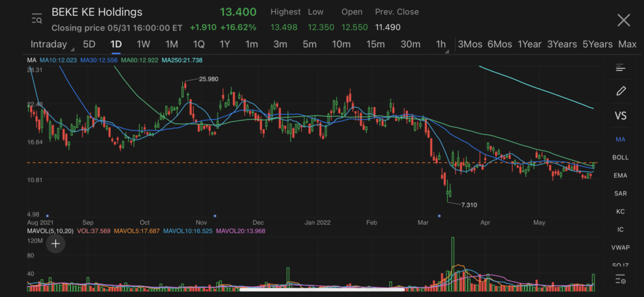Open the stock search list icon
The height and width of the screenshot is (297, 644).
point(36,19)
